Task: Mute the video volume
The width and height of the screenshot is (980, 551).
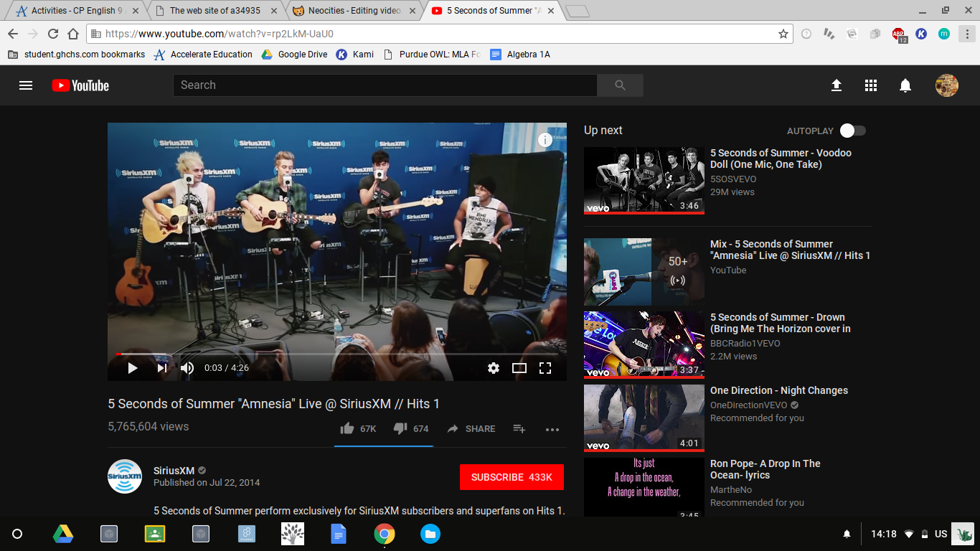Action: click(187, 368)
